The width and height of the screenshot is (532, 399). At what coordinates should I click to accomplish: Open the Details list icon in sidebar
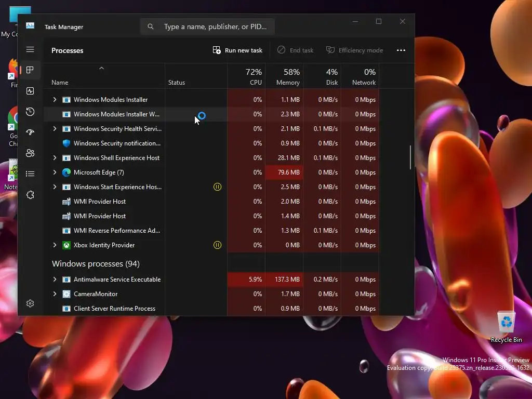[x=30, y=174]
